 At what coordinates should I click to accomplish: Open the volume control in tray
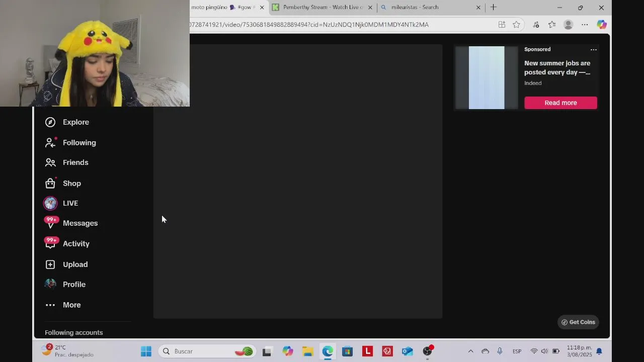click(544, 351)
